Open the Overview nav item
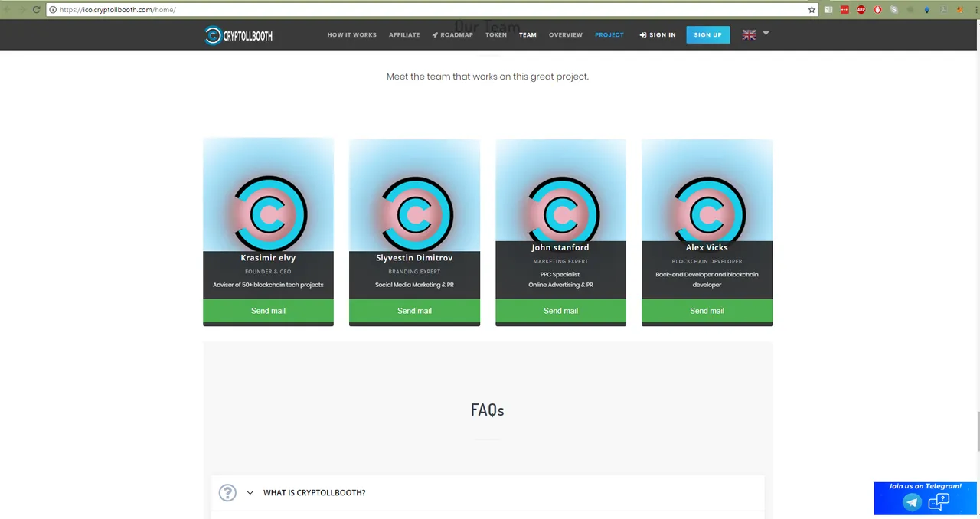This screenshot has width=980, height=519. pyautogui.click(x=566, y=35)
